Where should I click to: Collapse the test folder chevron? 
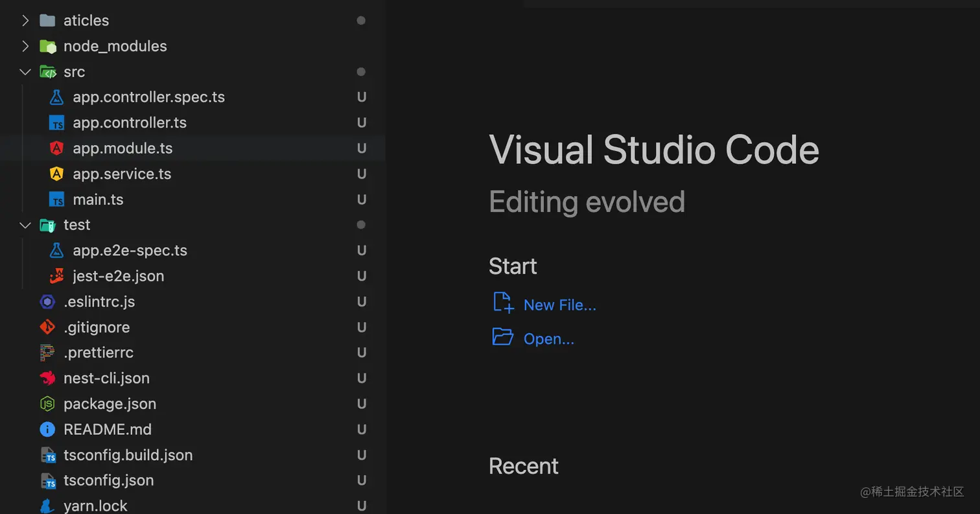pos(25,225)
